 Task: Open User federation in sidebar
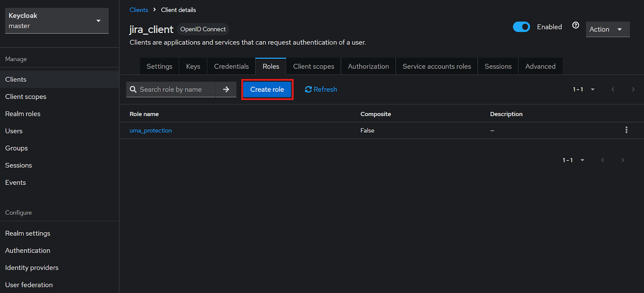pos(60,285)
